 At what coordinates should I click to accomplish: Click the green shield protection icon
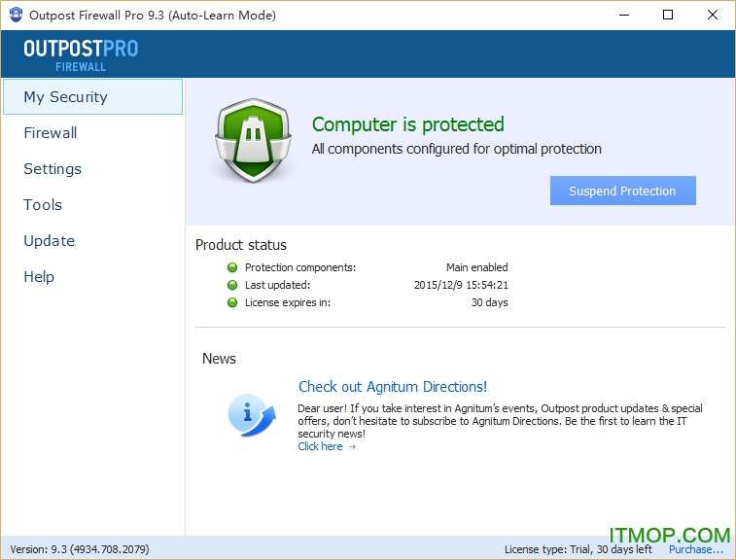coord(253,140)
